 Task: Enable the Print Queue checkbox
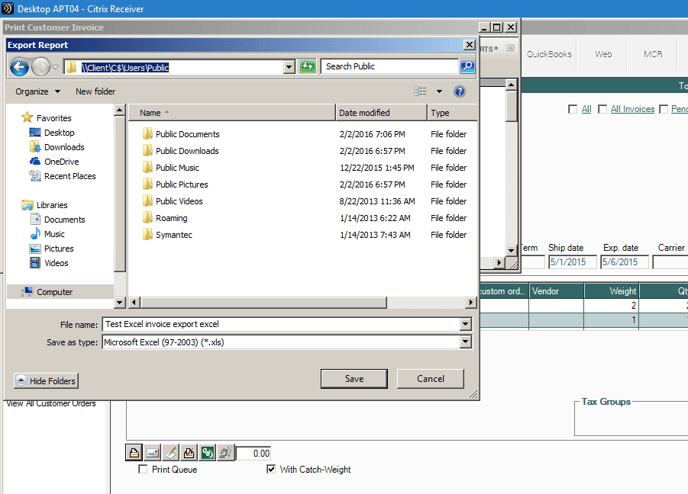(143, 469)
